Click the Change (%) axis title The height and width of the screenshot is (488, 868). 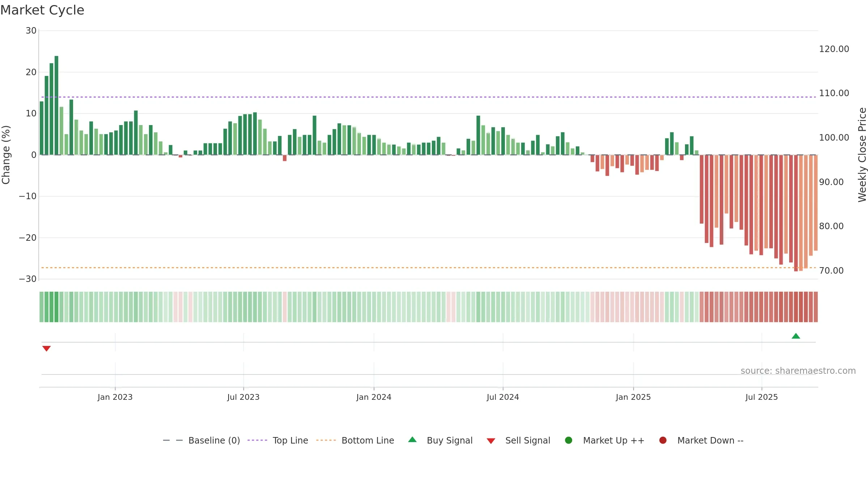click(x=6, y=155)
